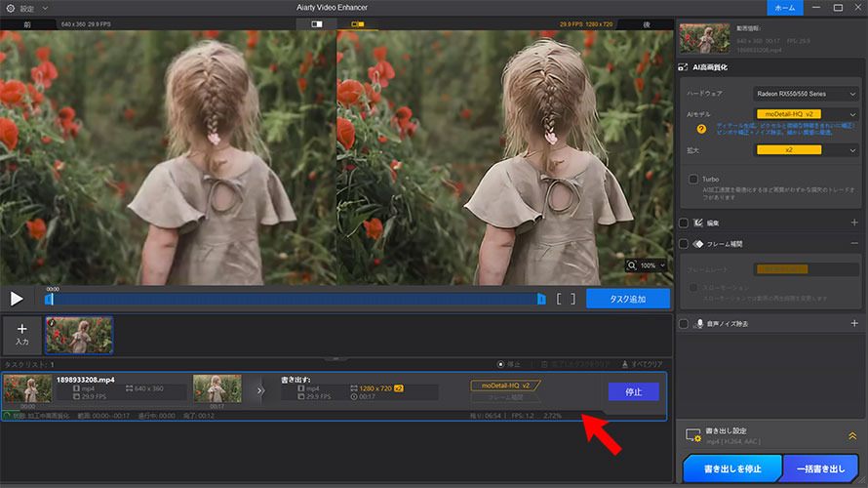
Task: Open the 設定 settings gear icon
Action: tap(10, 9)
